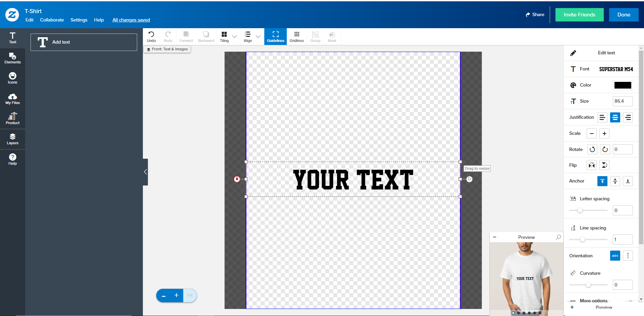This screenshot has width=644, height=316.
Task: Expand the Align dropdown arrow
Action: (258, 37)
